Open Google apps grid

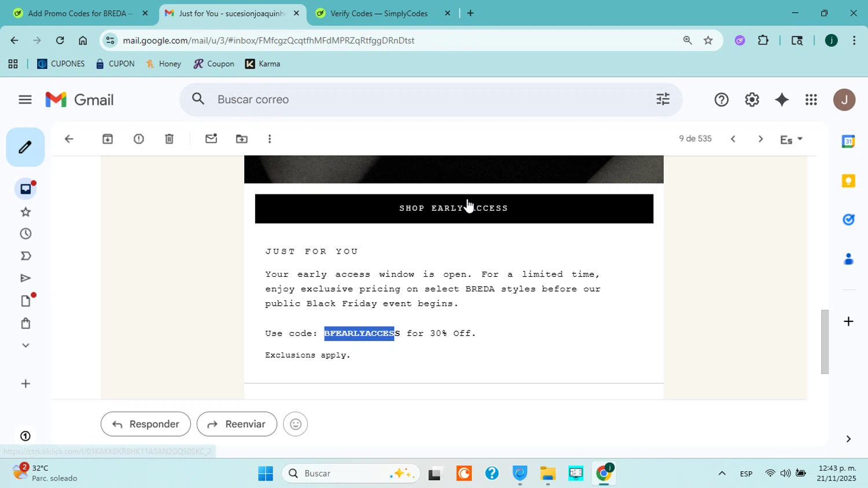(x=811, y=100)
